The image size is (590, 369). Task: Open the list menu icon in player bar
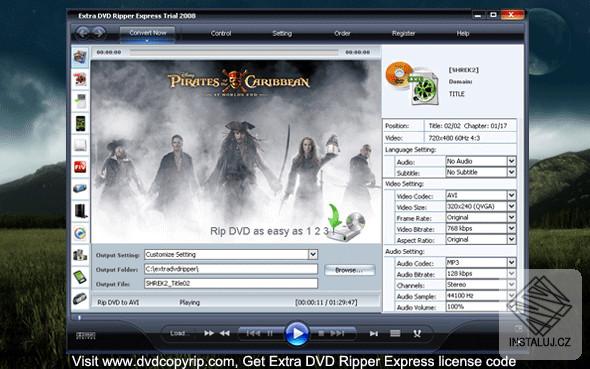tap(395, 333)
